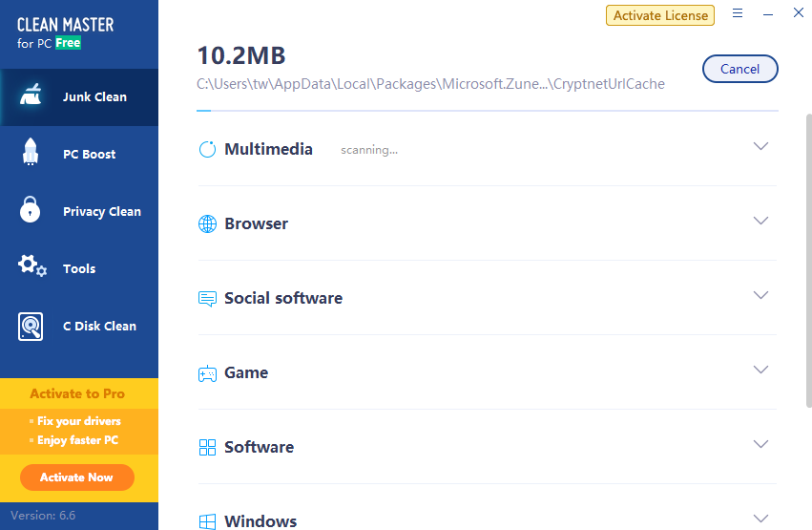Click the Activate Now button

coord(77,477)
